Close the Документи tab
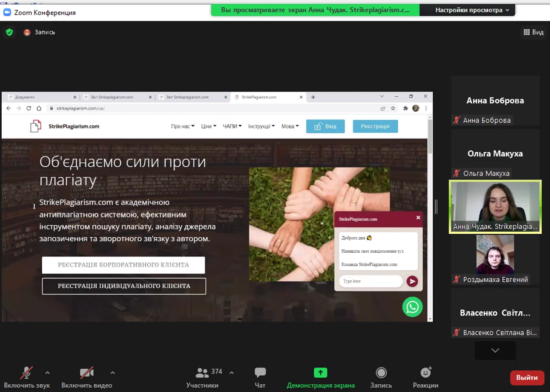Screen dimensions: 550x392 point(75,97)
